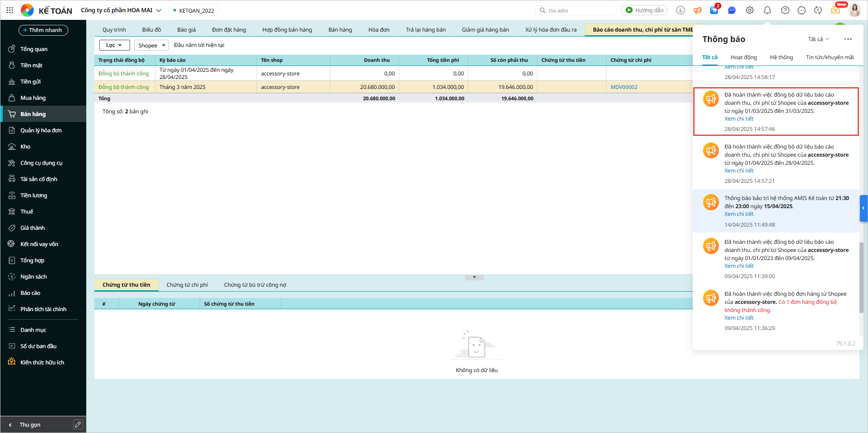Image resolution: width=868 pixels, height=433 pixels.
Task: Expand the Tất cả notification filter dropdown
Action: (x=818, y=39)
